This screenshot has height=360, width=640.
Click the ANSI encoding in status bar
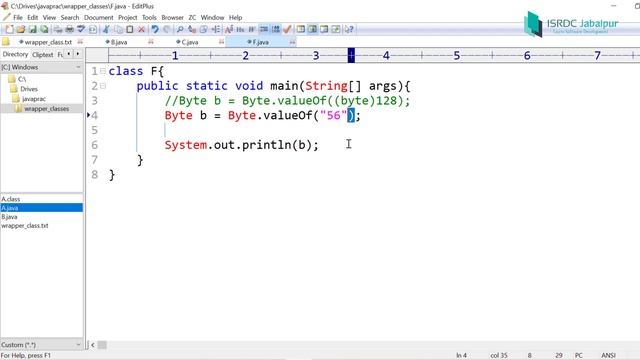click(x=608, y=355)
